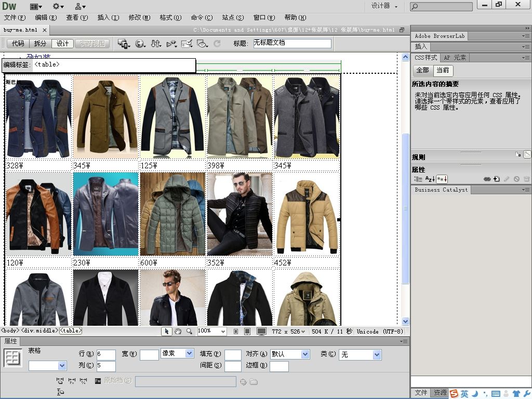
Task: Switch to 拆分 (Split) view
Action: click(x=40, y=44)
